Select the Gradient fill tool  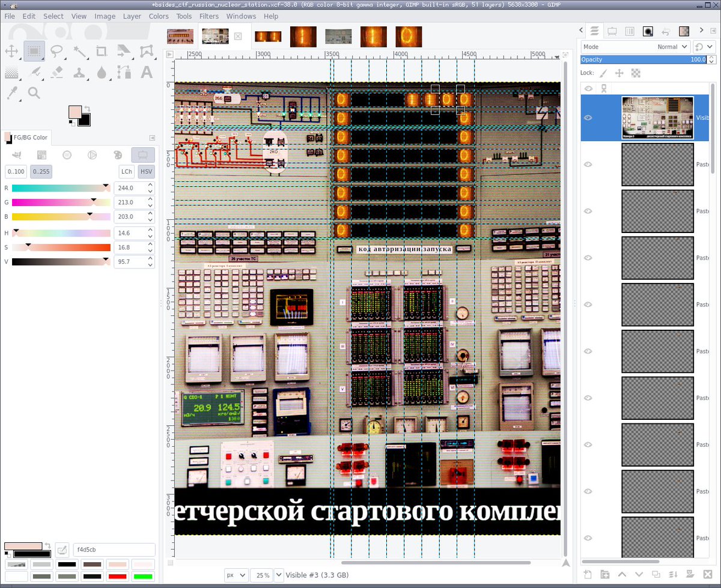11,73
